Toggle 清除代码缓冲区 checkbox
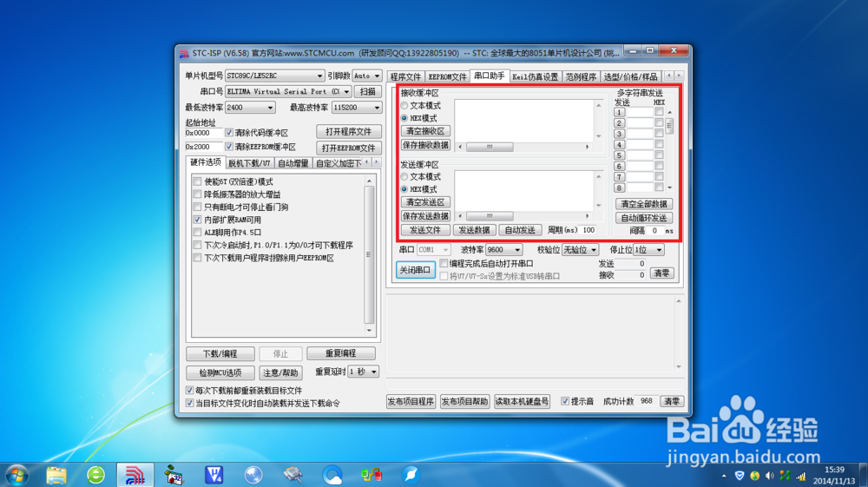The image size is (868, 487). pyautogui.click(x=229, y=133)
